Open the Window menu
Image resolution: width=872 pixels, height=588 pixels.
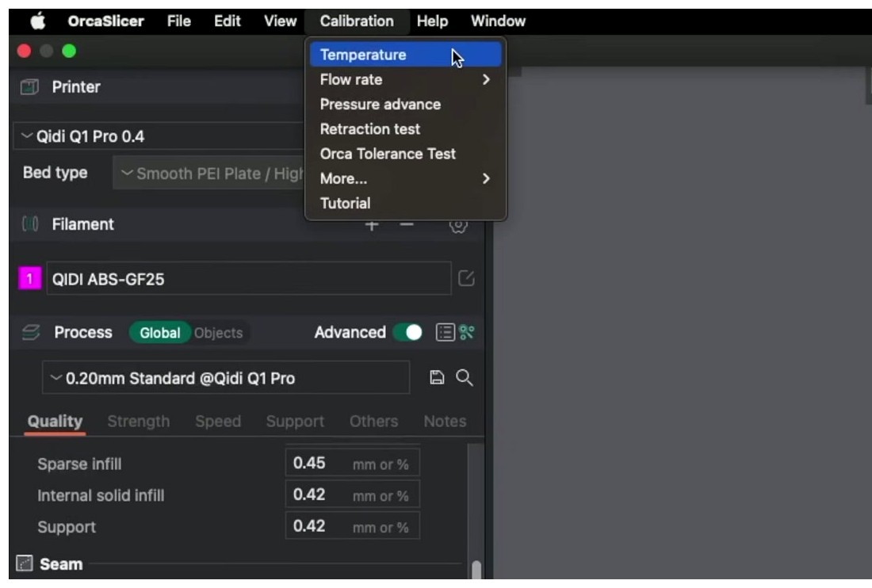tap(498, 21)
